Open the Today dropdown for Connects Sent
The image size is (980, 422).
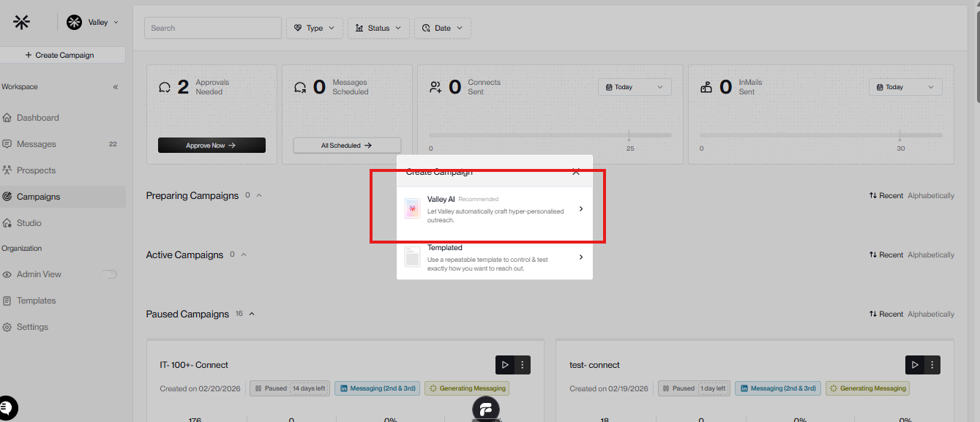coord(635,87)
